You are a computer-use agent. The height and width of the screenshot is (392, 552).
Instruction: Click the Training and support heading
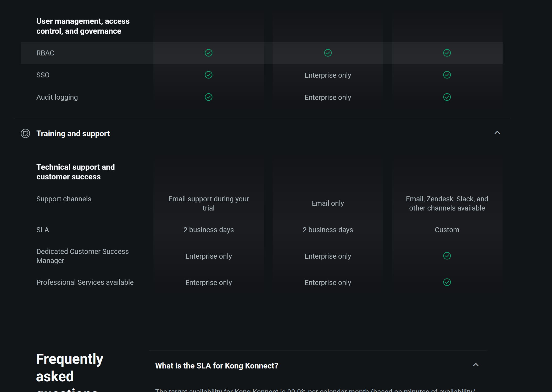(73, 133)
